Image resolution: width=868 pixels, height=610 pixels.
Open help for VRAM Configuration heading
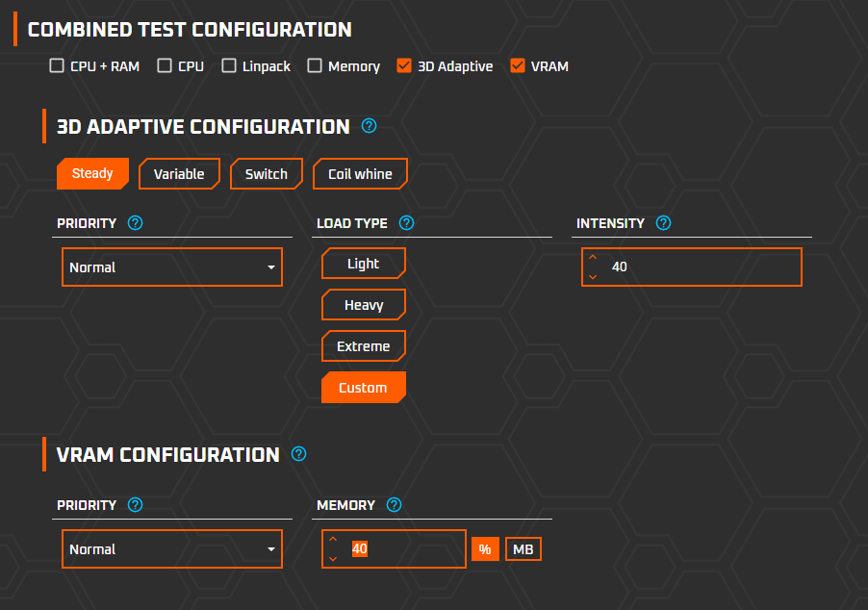(x=299, y=454)
